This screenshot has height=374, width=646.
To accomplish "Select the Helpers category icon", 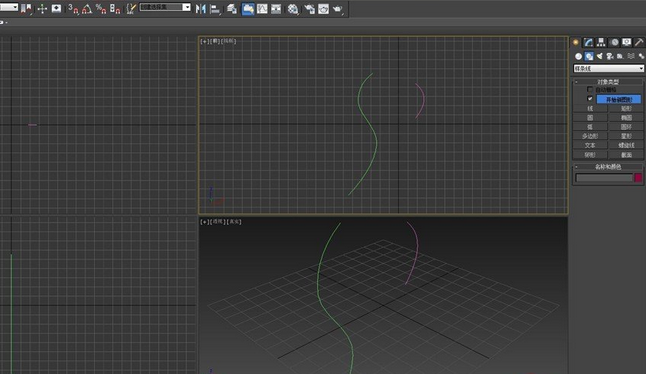I will tap(620, 56).
